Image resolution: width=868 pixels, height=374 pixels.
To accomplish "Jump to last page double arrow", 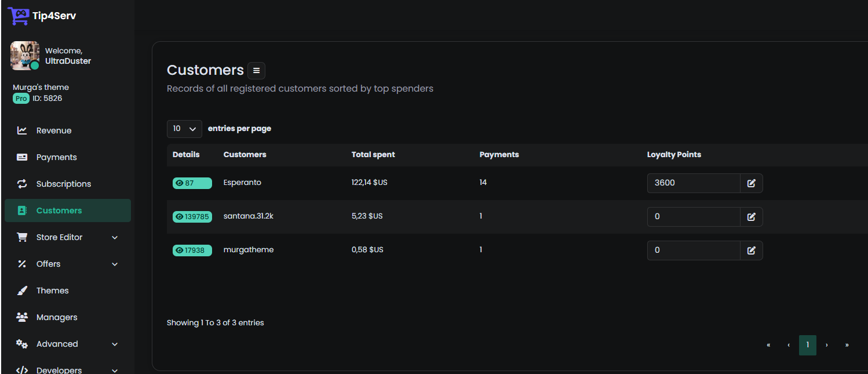I will [847, 345].
